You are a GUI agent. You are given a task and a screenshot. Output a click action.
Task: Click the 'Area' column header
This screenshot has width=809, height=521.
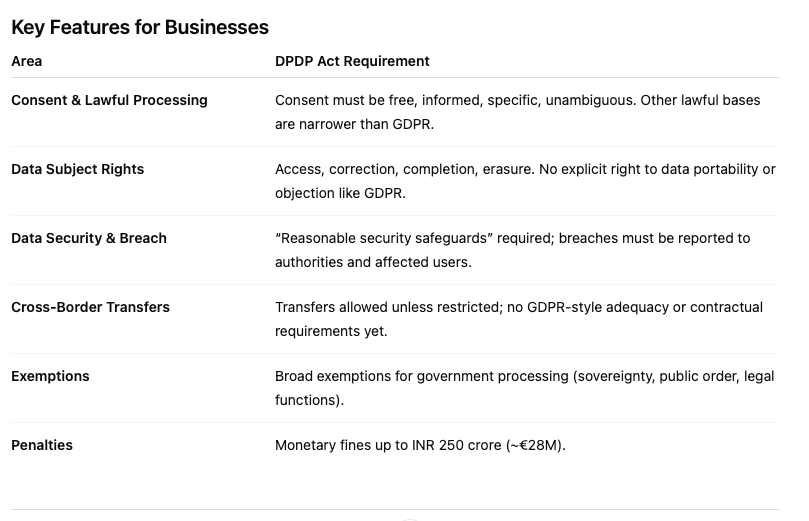click(27, 61)
